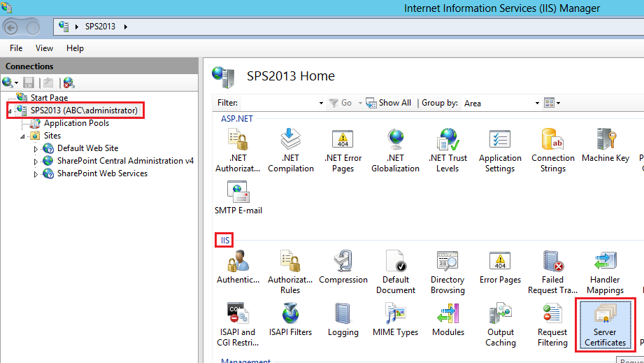
Task: Open Machine Key feature
Action: coord(606,145)
